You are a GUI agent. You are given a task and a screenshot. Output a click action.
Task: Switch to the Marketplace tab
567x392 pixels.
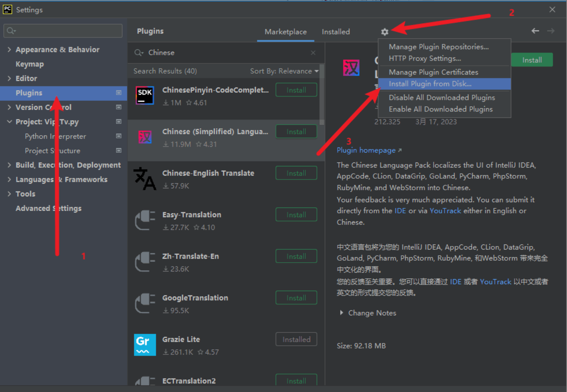click(286, 32)
